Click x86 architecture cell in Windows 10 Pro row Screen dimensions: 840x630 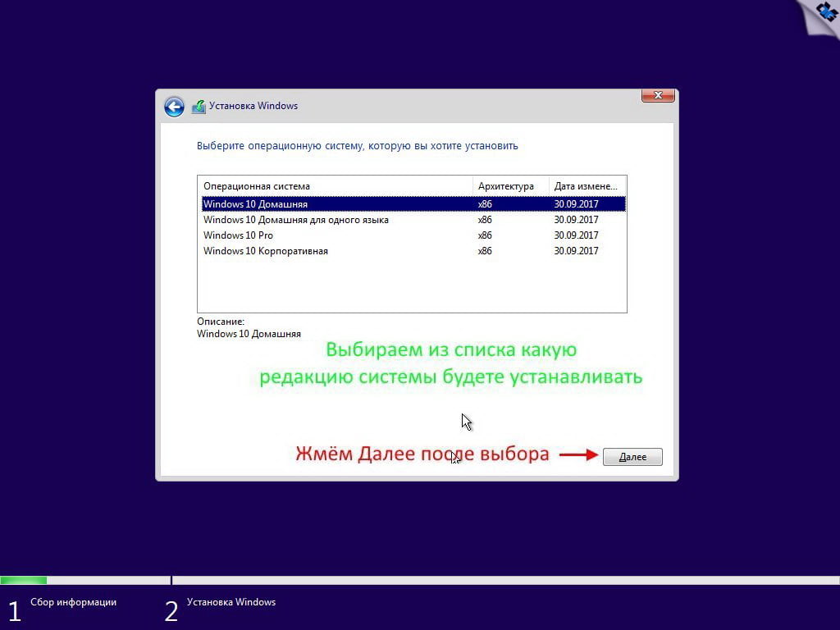click(485, 235)
